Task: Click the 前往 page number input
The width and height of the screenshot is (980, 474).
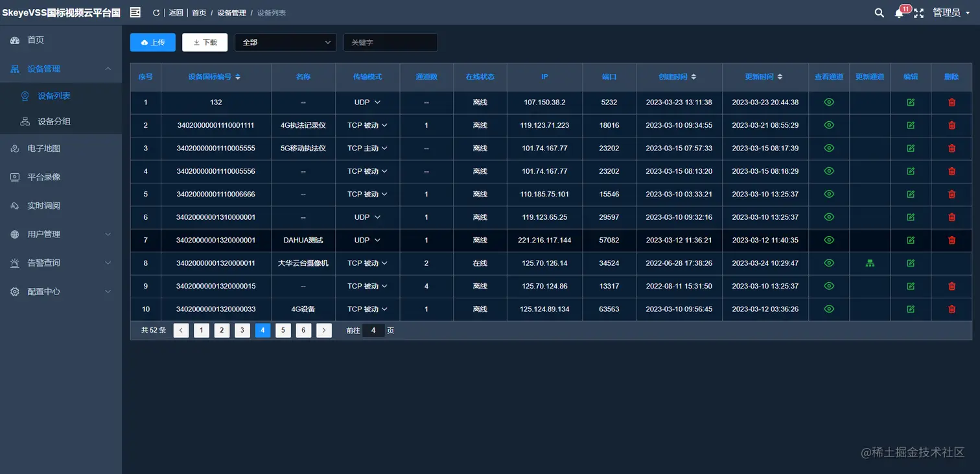Action: (x=373, y=331)
